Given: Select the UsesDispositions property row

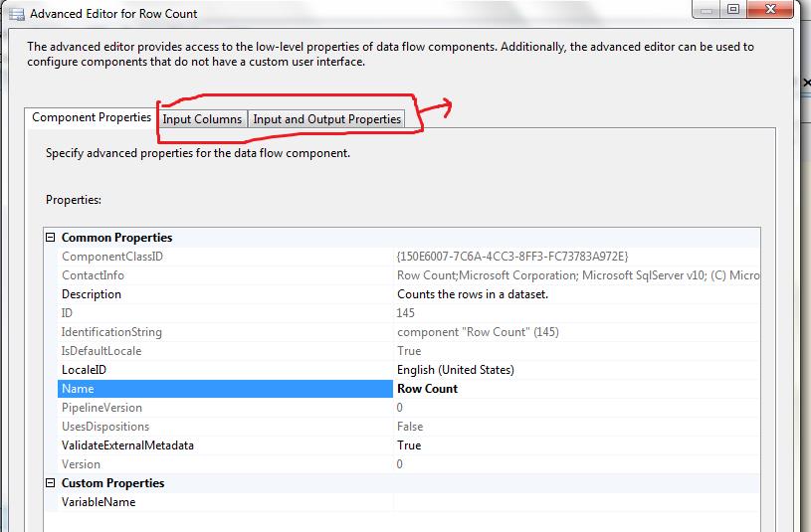Looking at the screenshot, I should (103, 427).
